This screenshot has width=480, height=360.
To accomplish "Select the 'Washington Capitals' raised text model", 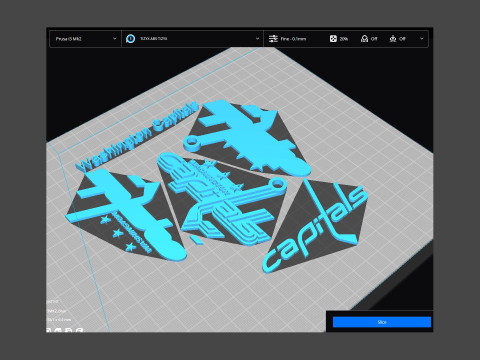I will (137, 137).
